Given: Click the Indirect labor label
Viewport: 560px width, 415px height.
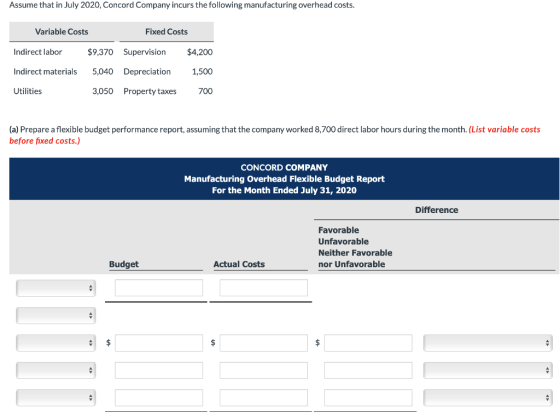Looking at the screenshot, I should coord(38,52).
